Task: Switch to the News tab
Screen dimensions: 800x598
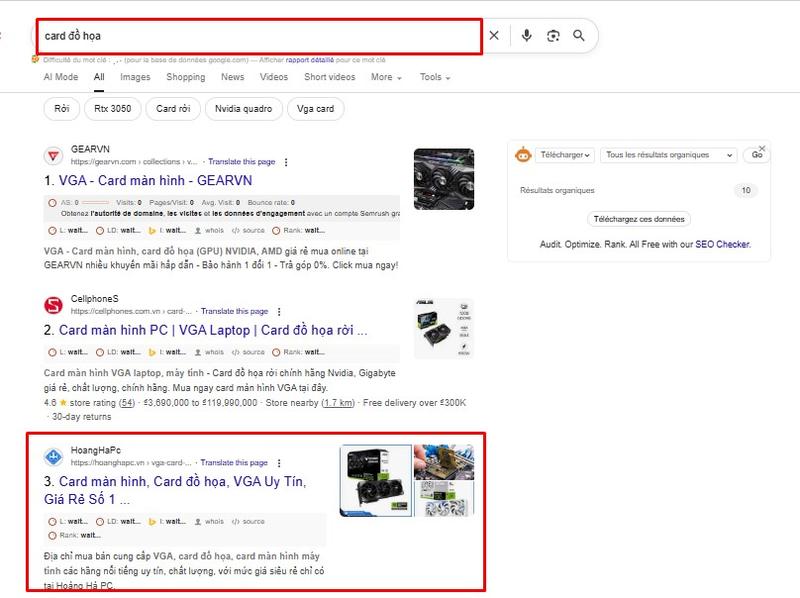Action: 233,77
